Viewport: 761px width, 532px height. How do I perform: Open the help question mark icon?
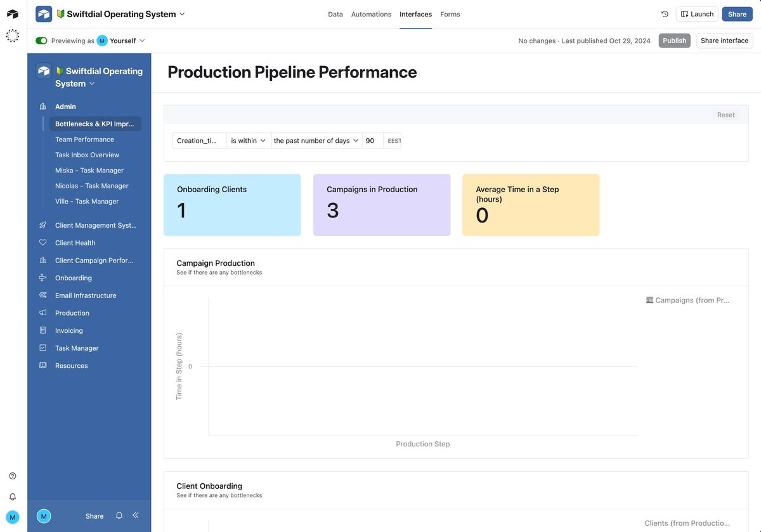tap(13, 476)
